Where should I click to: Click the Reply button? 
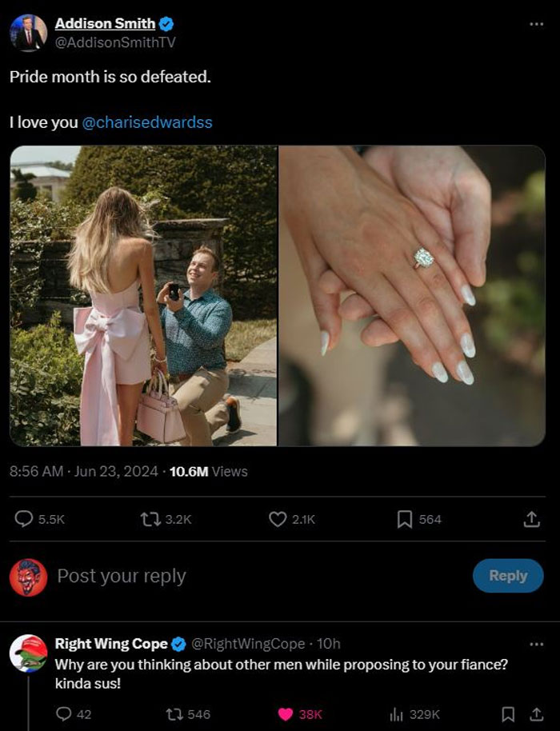(x=508, y=575)
